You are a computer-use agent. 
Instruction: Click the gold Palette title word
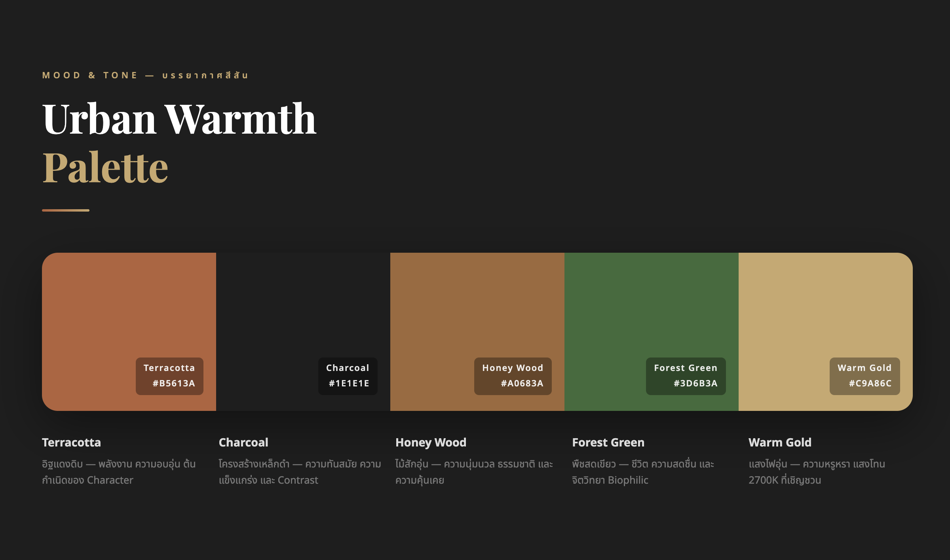(105, 168)
